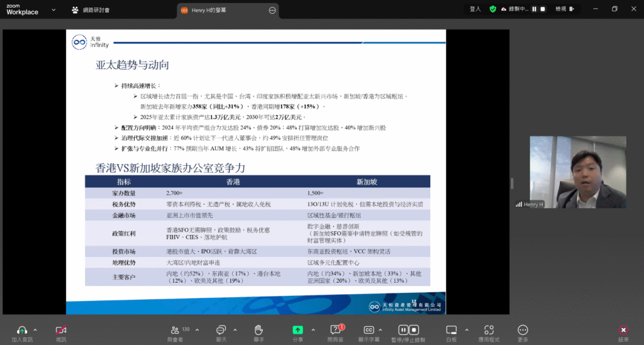Pause recording in the bottom toolbar

(x=404, y=330)
